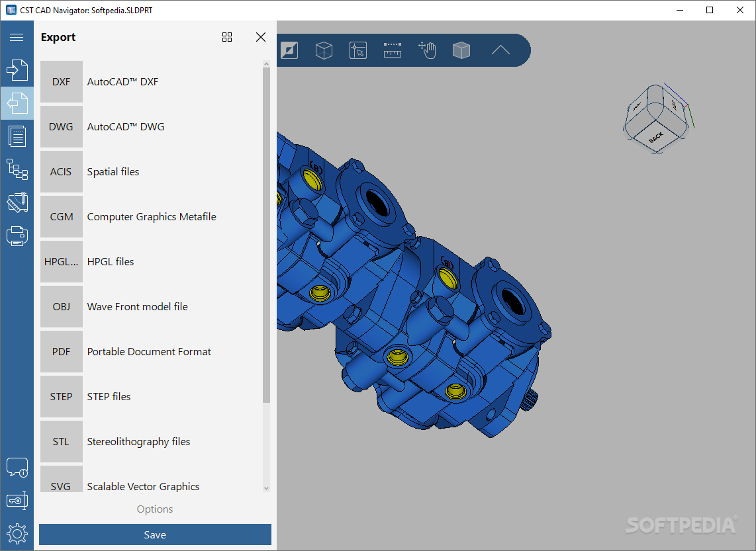Select 'AutoCAD™ DWG' label

click(x=125, y=127)
